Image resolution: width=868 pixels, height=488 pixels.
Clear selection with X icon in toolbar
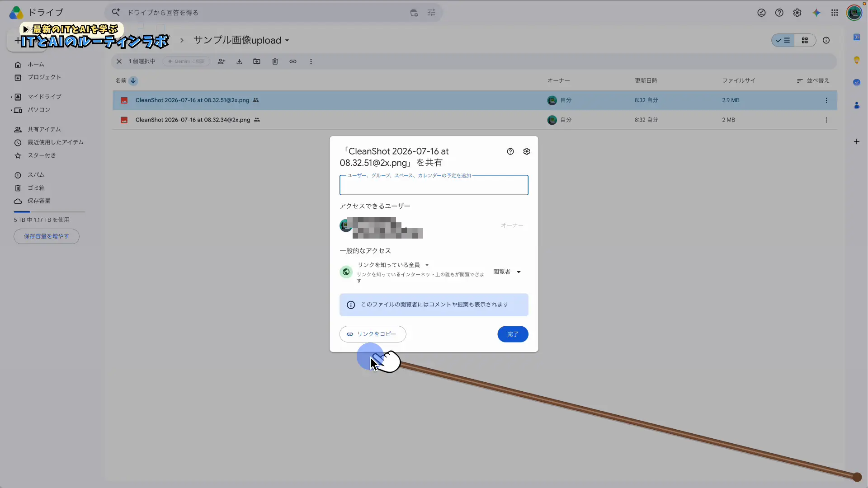pyautogui.click(x=119, y=61)
